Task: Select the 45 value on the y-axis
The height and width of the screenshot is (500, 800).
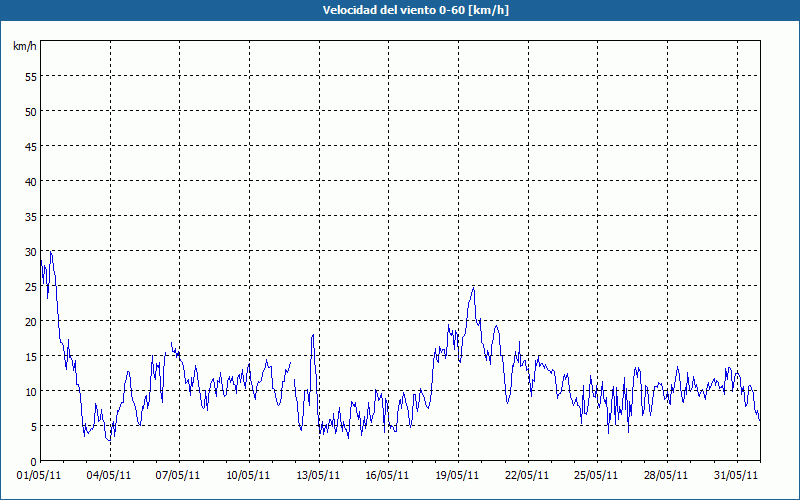Action: point(31,146)
